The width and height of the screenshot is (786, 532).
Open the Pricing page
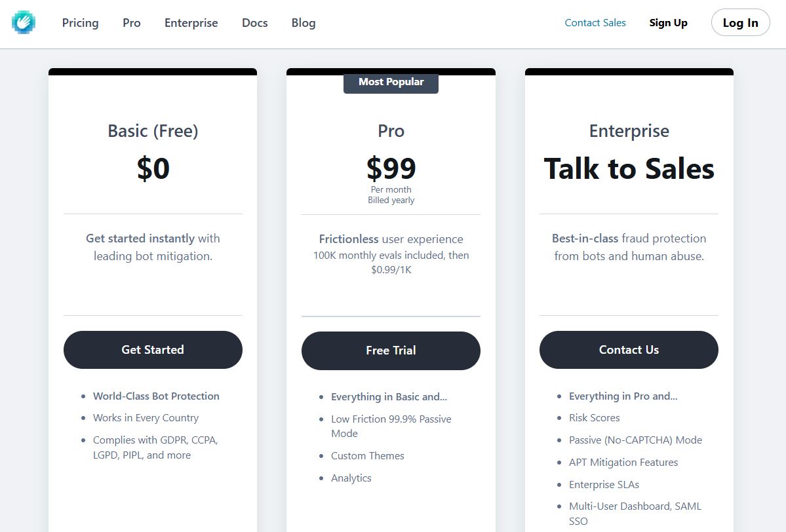tap(80, 23)
